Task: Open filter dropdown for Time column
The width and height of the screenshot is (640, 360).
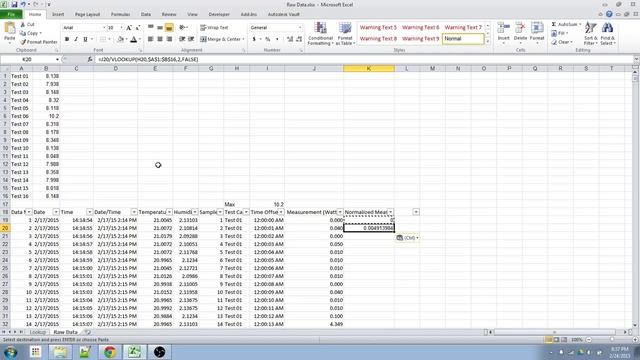Action: (89, 212)
